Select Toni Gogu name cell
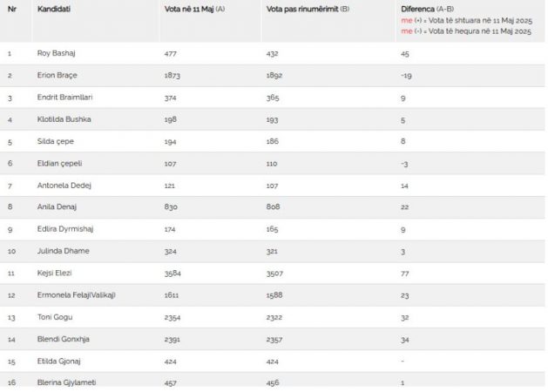 tap(55, 317)
